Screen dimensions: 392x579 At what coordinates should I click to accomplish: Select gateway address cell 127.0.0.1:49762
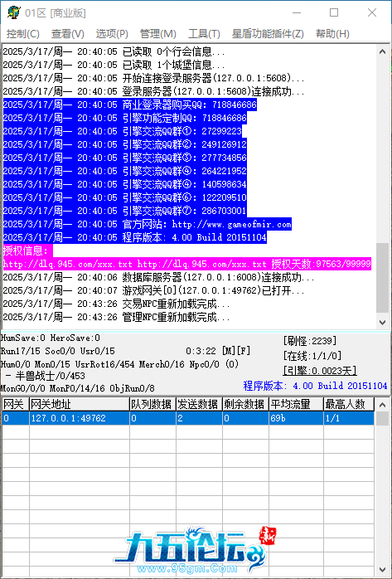80,418
